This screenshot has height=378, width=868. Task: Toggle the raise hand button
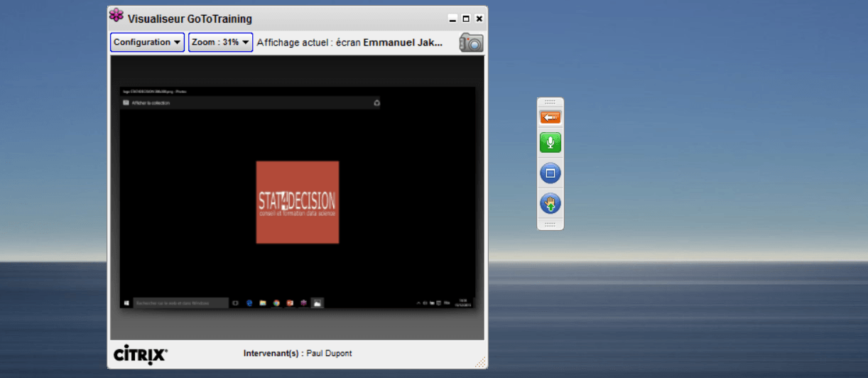point(550,204)
